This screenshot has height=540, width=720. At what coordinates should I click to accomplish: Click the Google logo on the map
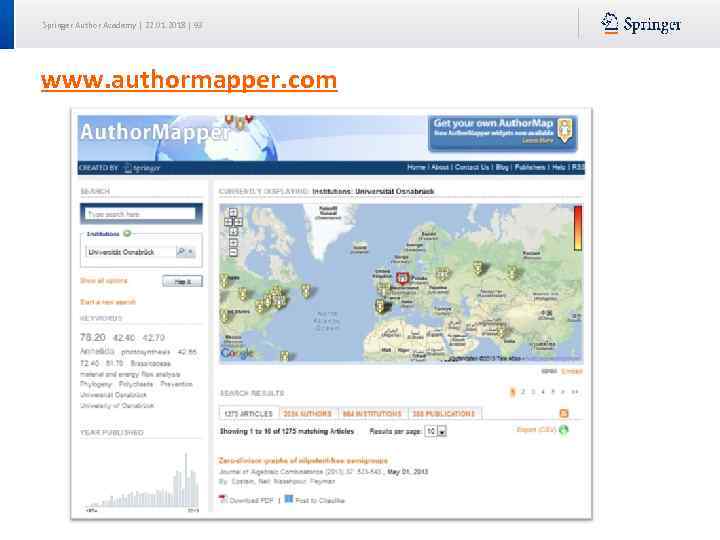237,353
